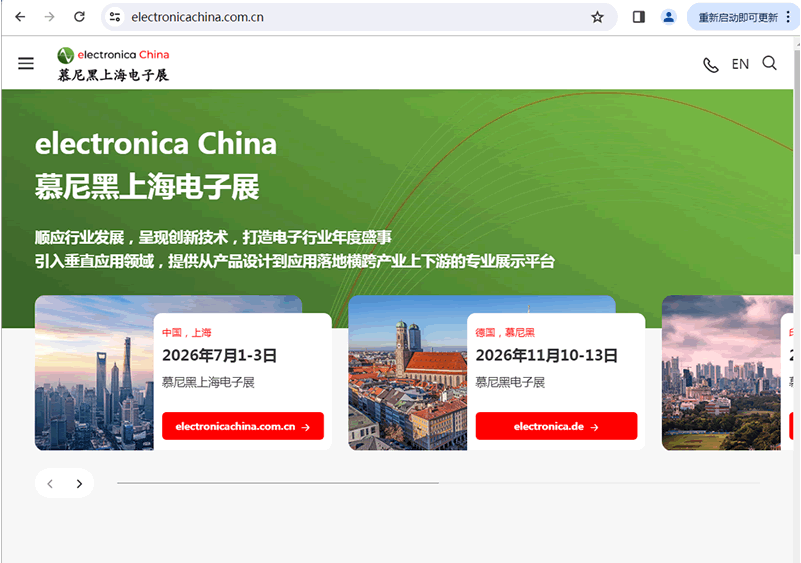Open the hamburger navigation menu
The width and height of the screenshot is (801, 563).
[26, 64]
